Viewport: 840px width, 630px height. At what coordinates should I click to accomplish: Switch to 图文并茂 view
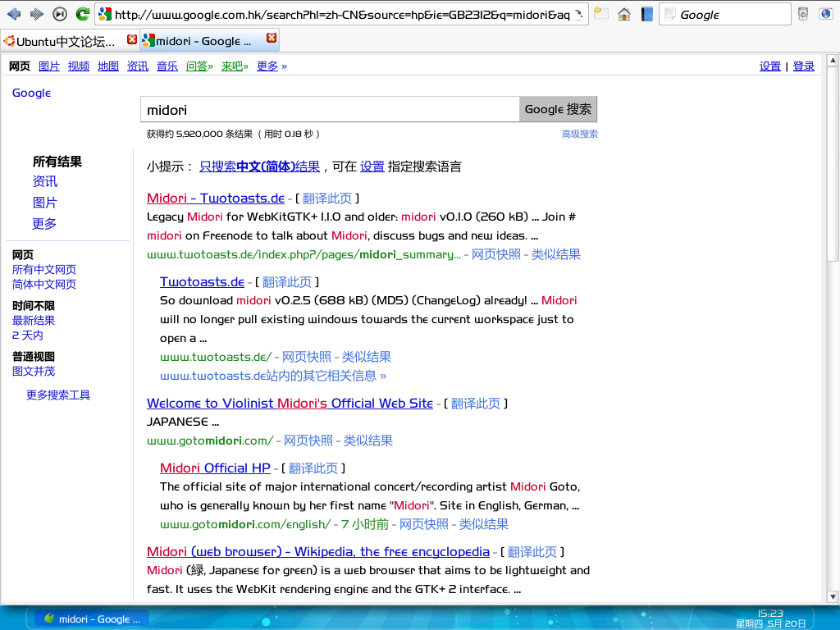point(33,371)
